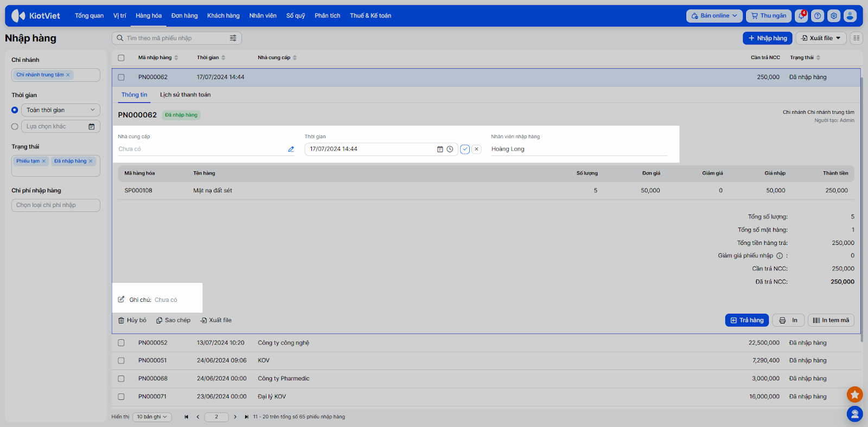
Task: Expand the Toàn thời gian dropdown
Action: point(60,110)
